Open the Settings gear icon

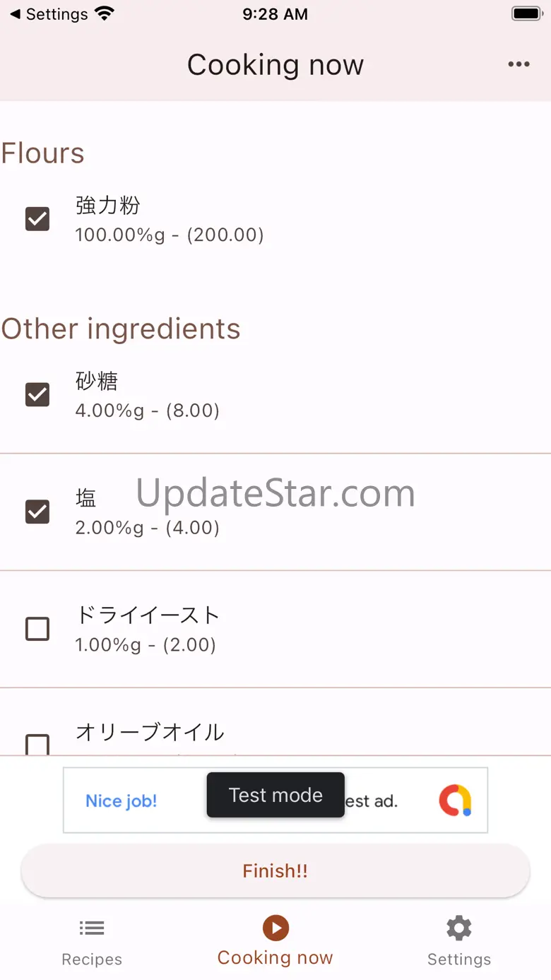point(458,928)
